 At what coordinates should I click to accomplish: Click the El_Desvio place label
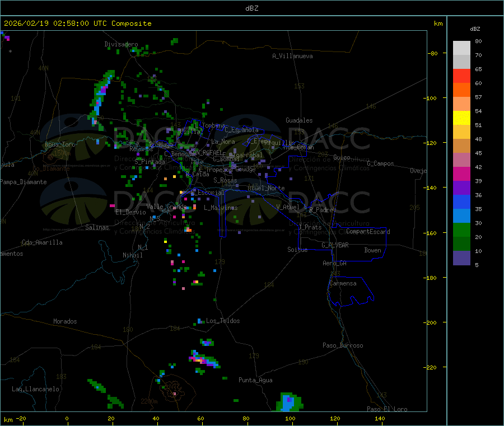[130, 212]
